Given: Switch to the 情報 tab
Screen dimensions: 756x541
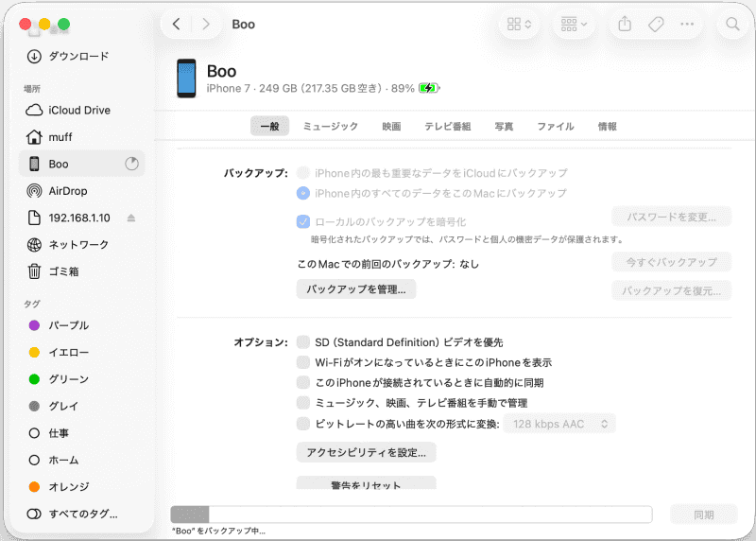Looking at the screenshot, I should (x=607, y=127).
